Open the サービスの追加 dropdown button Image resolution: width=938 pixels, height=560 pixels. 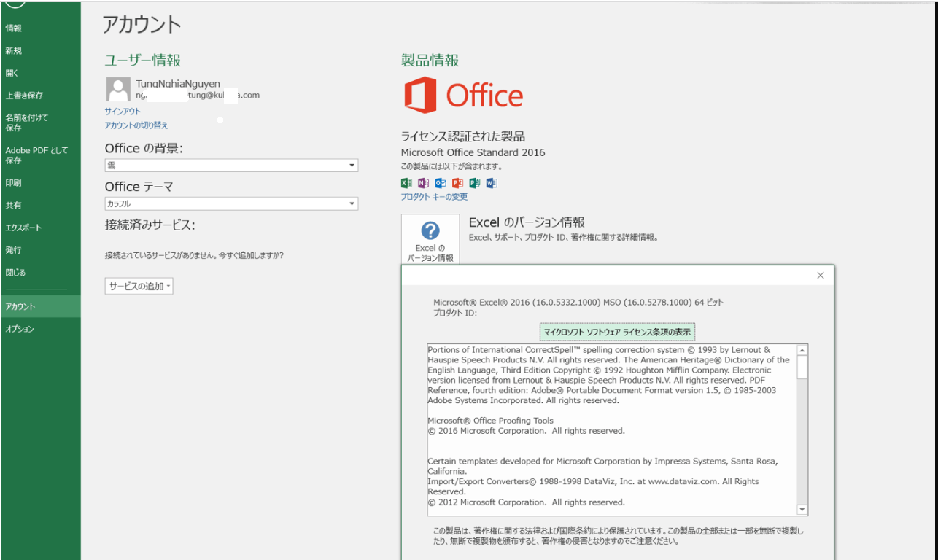[x=139, y=287]
